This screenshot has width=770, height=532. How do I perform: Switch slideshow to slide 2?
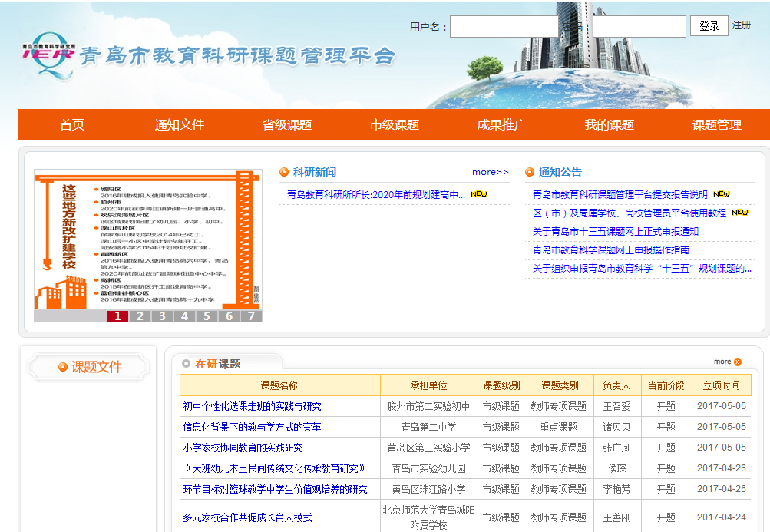click(x=140, y=316)
